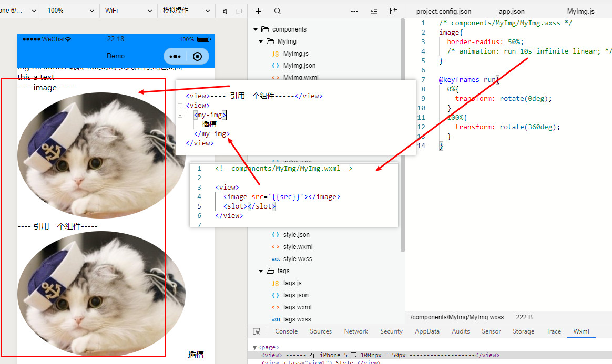Screen dimensions: 612x364
Task: Open the 100% zoom dropdown
Action: (70, 11)
